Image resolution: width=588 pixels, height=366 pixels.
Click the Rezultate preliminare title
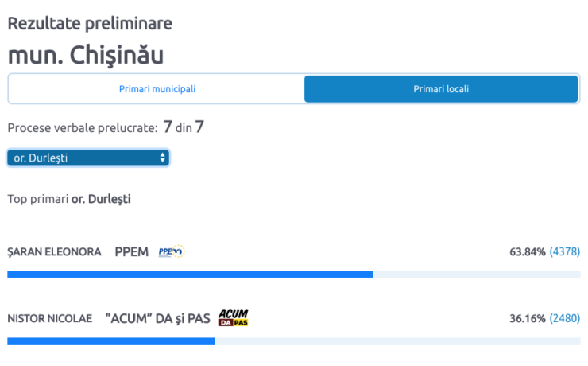pos(90,23)
